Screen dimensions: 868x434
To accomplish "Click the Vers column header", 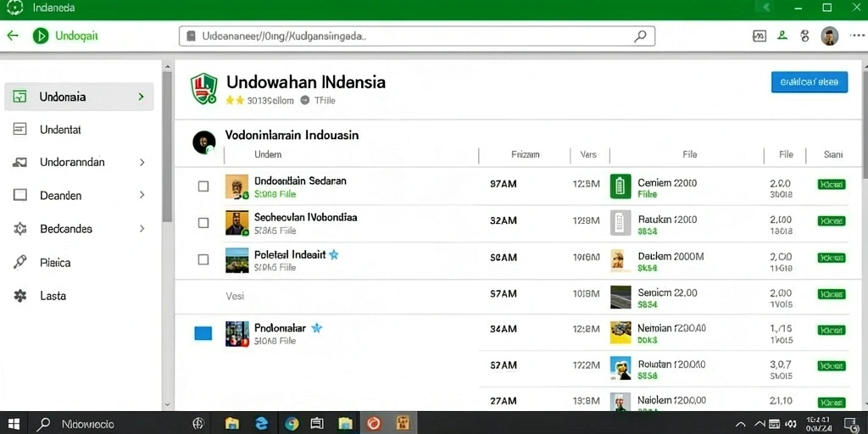I will coord(588,155).
